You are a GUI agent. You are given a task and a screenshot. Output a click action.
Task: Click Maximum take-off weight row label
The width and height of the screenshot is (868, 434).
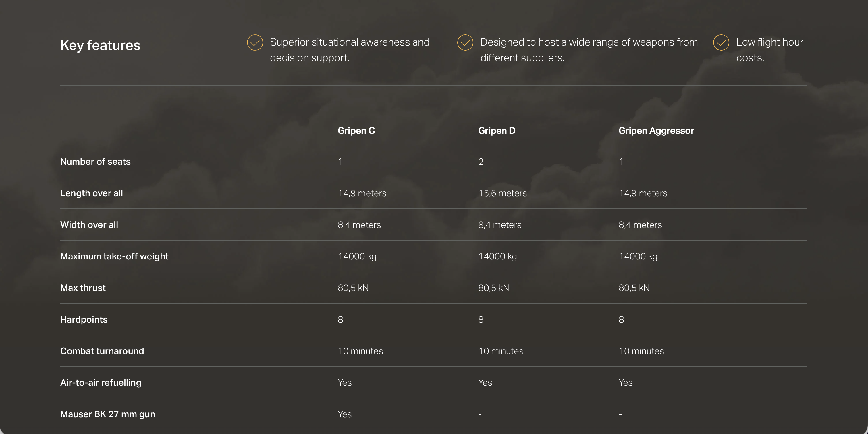[x=114, y=257]
